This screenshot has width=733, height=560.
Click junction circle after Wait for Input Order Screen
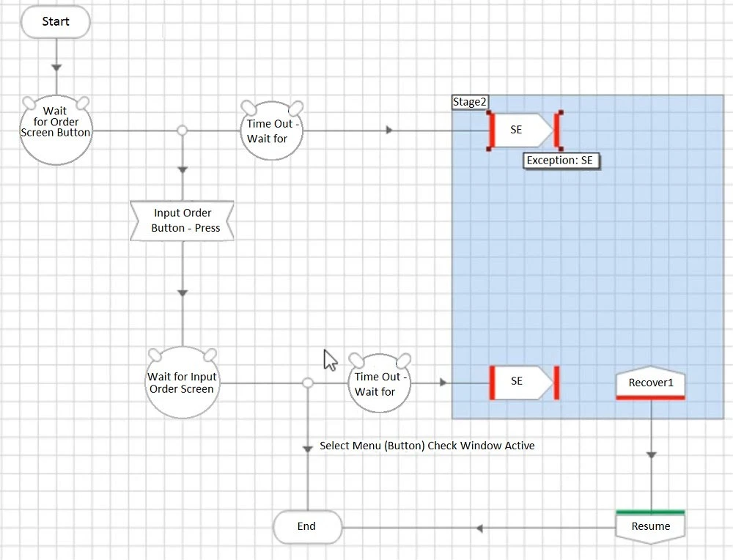[x=308, y=383]
